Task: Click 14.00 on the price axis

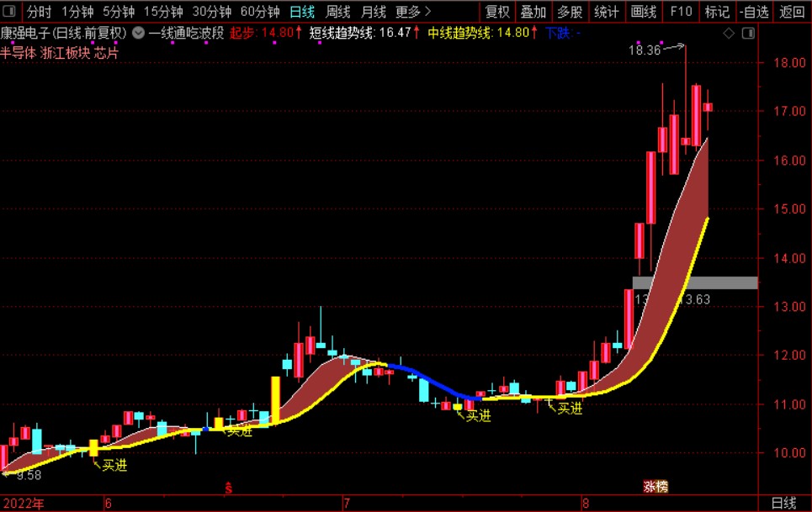Action: click(789, 257)
